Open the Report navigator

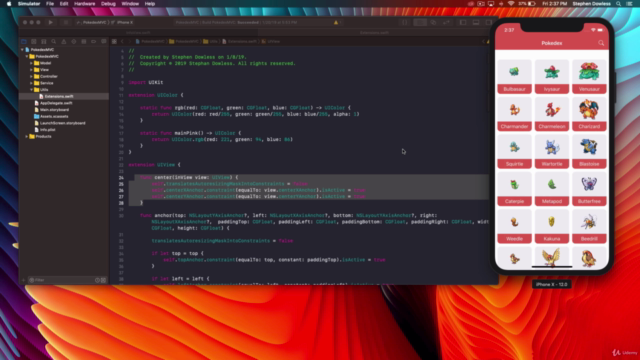pos(104,42)
